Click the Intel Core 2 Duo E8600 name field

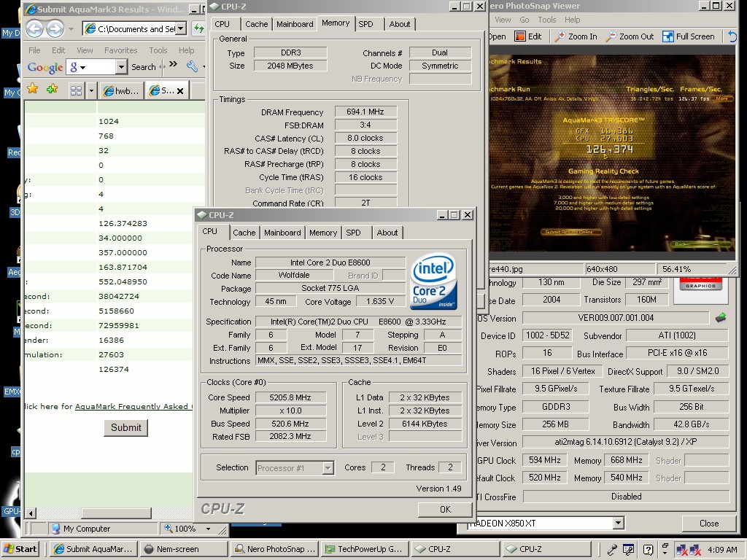tap(330, 262)
